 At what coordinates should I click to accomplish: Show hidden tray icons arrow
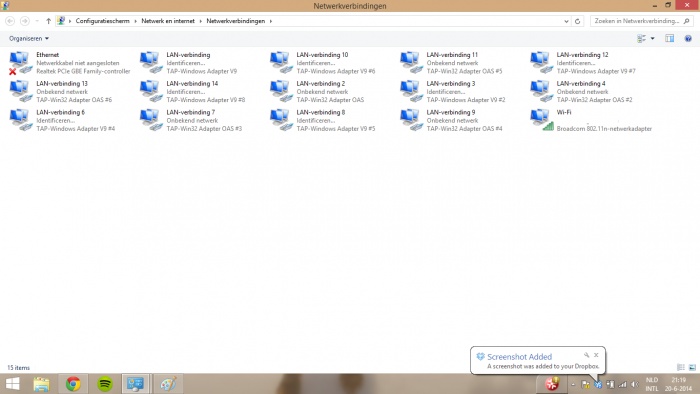(x=573, y=384)
